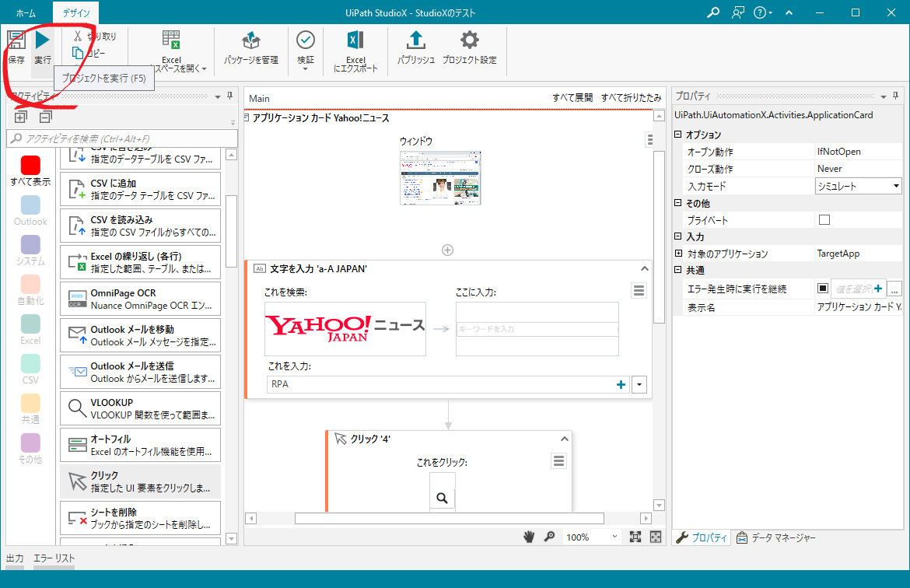Open the feedback icon in the title bar
Viewport: 910px width, 588px height.
[x=738, y=12]
